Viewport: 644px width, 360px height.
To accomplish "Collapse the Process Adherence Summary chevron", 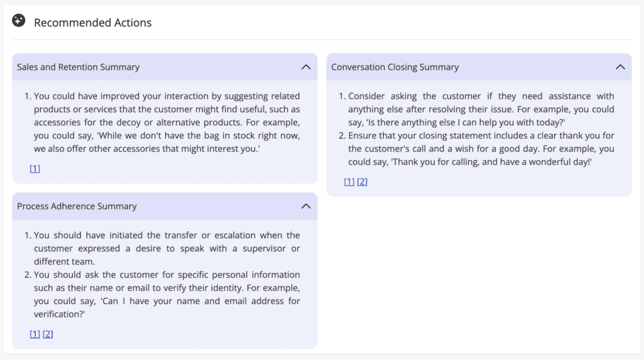I will (306, 206).
